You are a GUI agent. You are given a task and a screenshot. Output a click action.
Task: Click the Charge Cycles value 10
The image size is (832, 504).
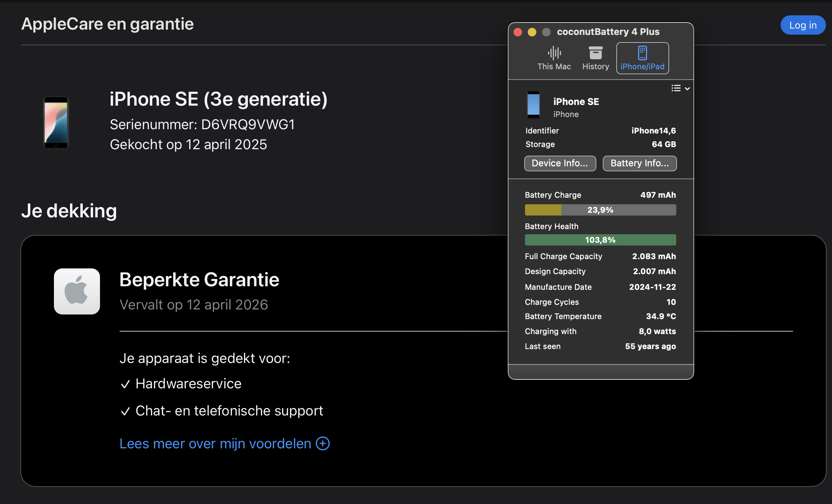671,302
